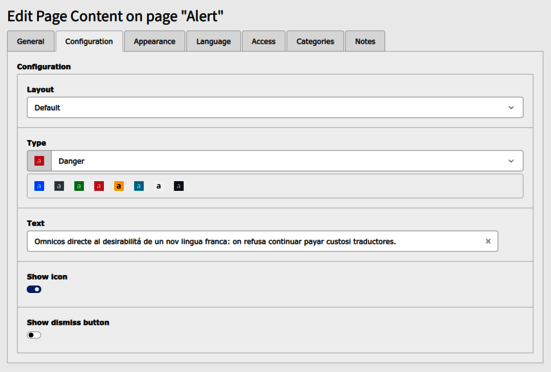Open the Language tab
This screenshot has width=551, height=372.
(x=213, y=41)
